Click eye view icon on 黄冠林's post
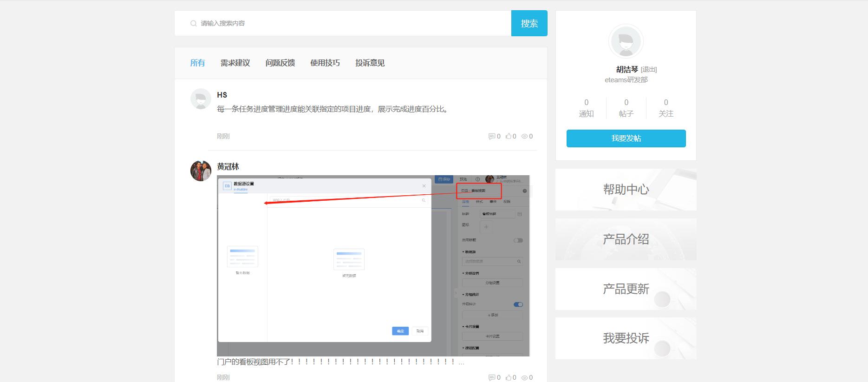 pos(525,377)
